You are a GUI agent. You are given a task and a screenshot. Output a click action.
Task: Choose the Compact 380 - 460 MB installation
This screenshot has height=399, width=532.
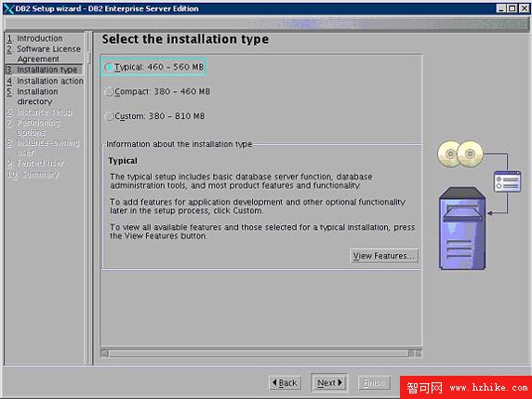click(157, 91)
